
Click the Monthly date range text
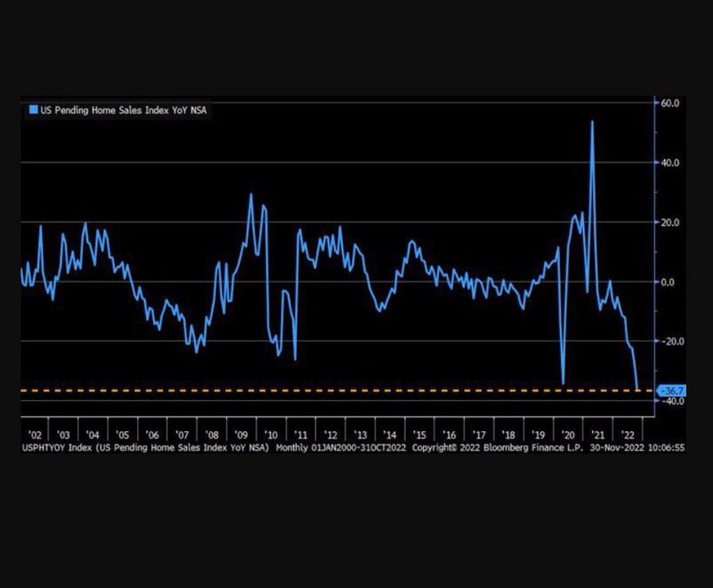341,448
